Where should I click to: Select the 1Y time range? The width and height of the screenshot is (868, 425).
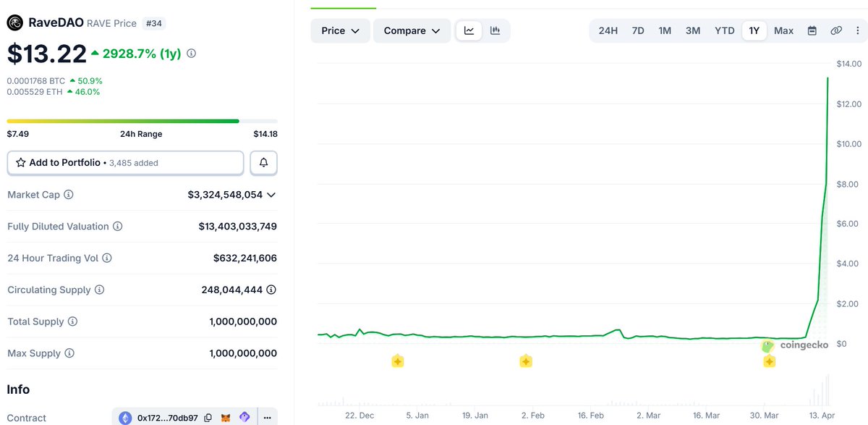point(754,30)
